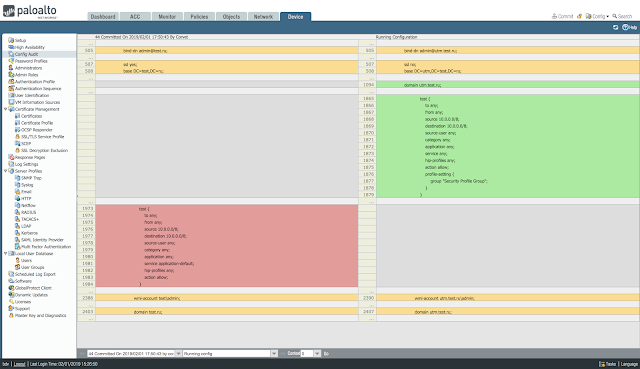This screenshot has height=369, width=640.
Task: Click the Licenses key icon
Action: tap(11, 302)
